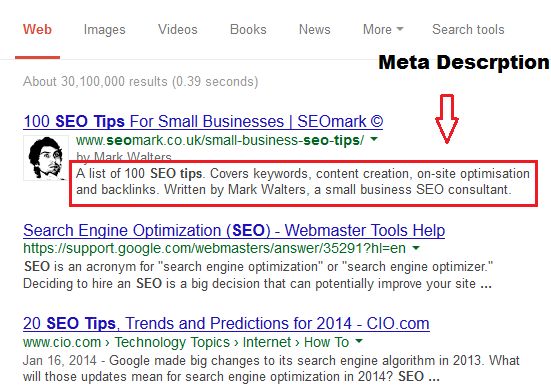Click the by Mark Walters author link
Image resolution: width=551 pixels, height=391 pixels.
tap(124, 157)
